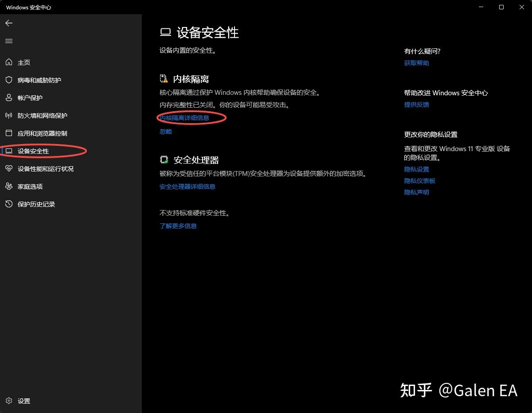The image size is (532, 413).
Task: Toggle the hamburger navigation menu
Action: click(x=9, y=41)
